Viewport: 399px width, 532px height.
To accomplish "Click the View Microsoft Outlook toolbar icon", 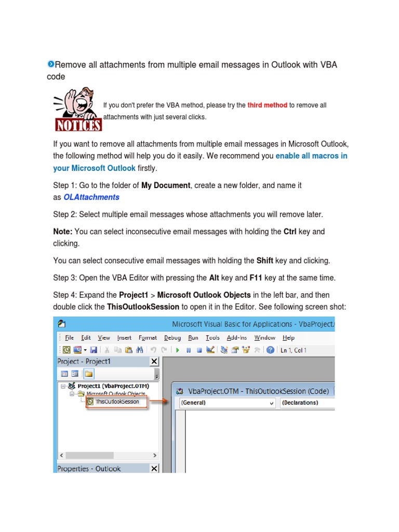I will [66, 350].
